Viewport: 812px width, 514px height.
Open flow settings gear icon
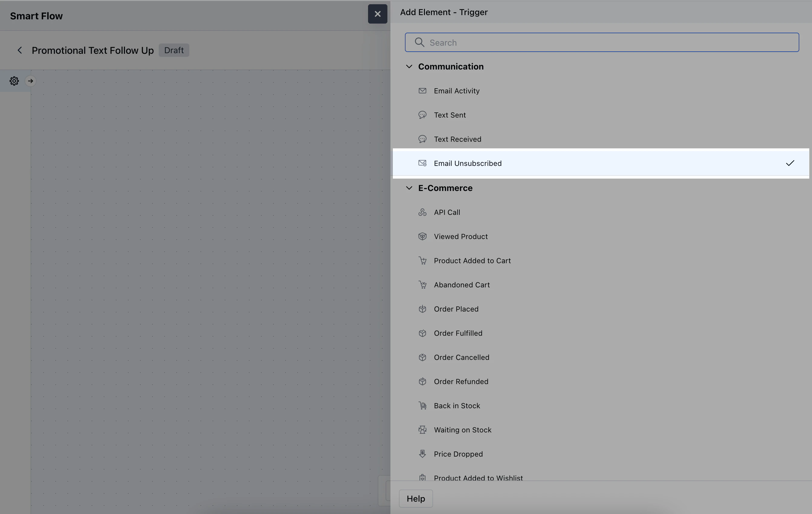[x=14, y=81]
